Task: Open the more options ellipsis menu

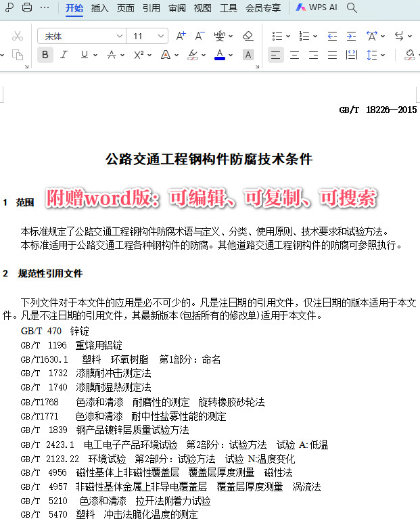Action: tap(45, 7)
